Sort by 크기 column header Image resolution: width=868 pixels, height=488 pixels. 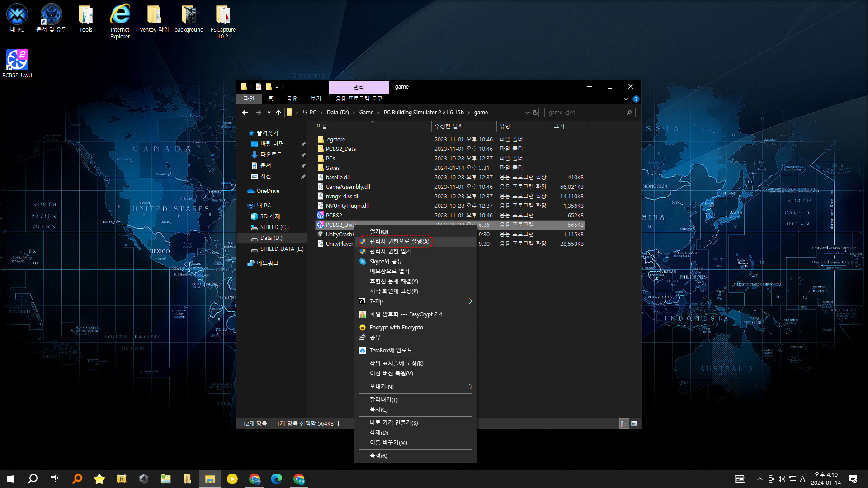tap(568, 127)
